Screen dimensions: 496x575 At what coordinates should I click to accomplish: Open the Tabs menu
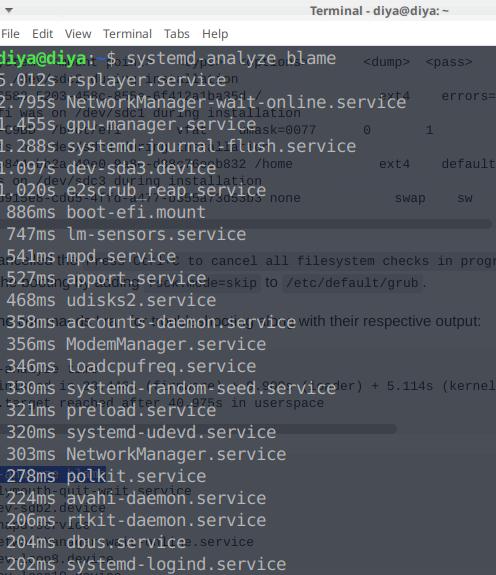[177, 34]
